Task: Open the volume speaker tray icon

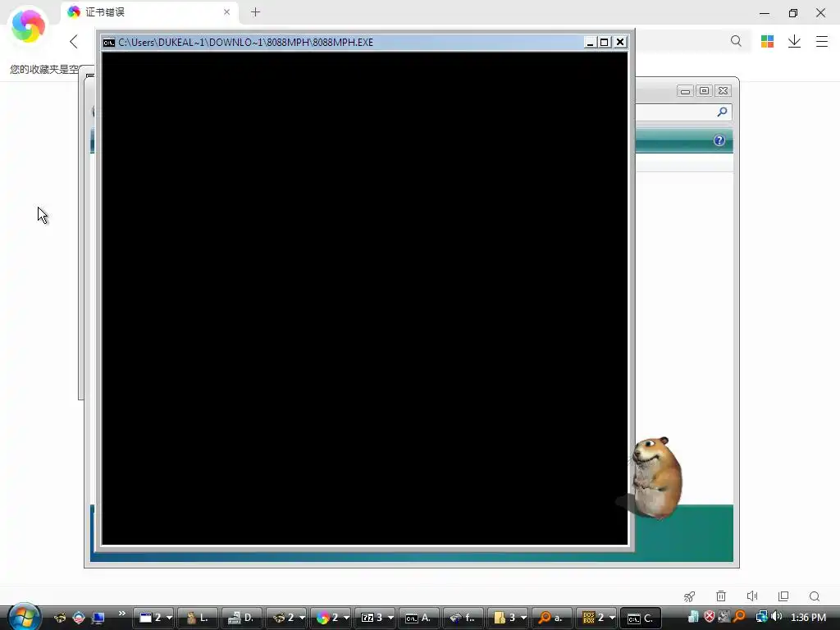Action: point(776,617)
